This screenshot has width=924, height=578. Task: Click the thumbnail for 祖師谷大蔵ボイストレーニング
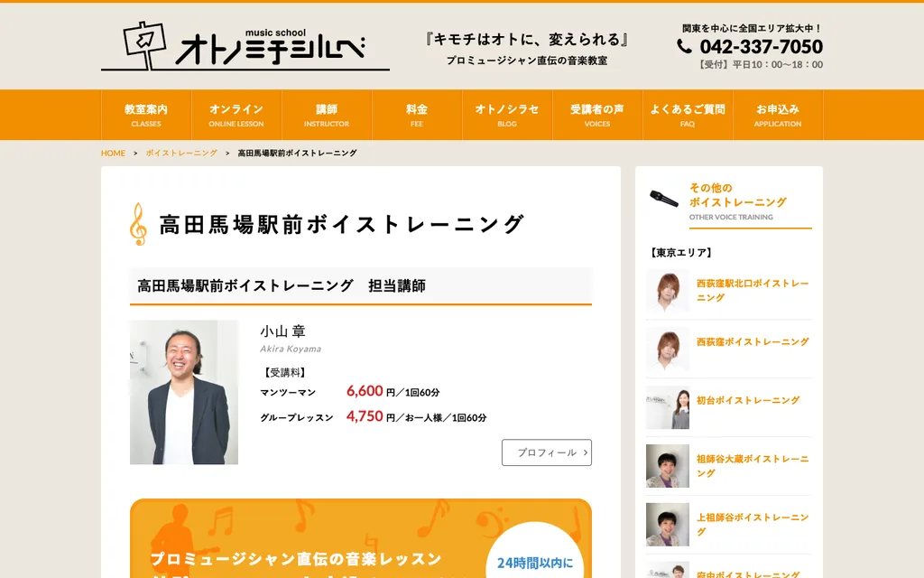click(x=668, y=465)
